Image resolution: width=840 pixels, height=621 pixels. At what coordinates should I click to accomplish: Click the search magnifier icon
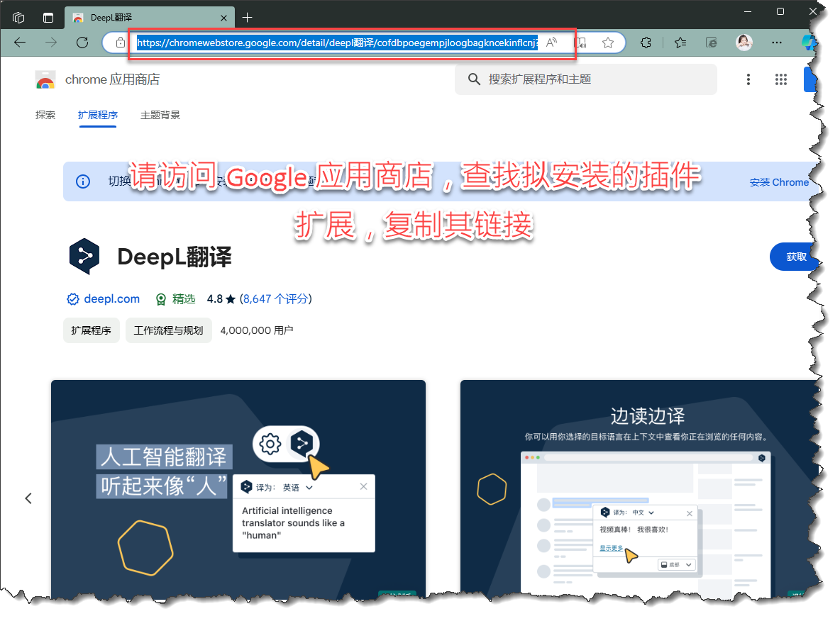[474, 79]
